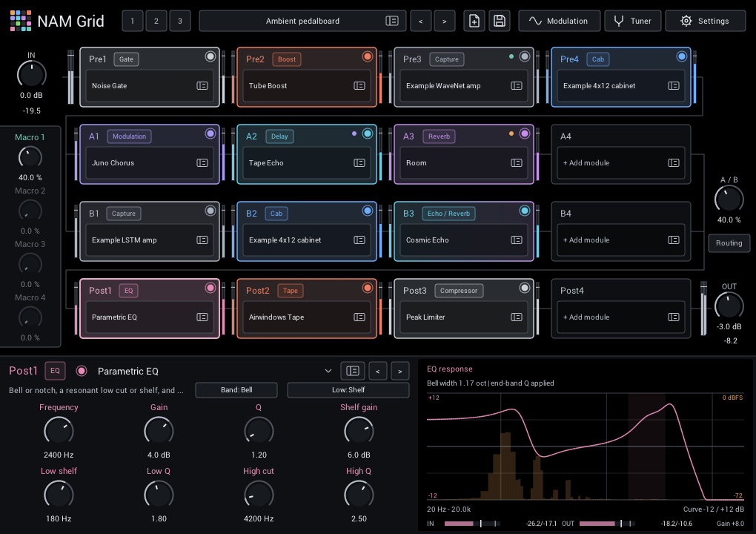Toggle bypass on Post2 Airwindows Tape

[368, 288]
